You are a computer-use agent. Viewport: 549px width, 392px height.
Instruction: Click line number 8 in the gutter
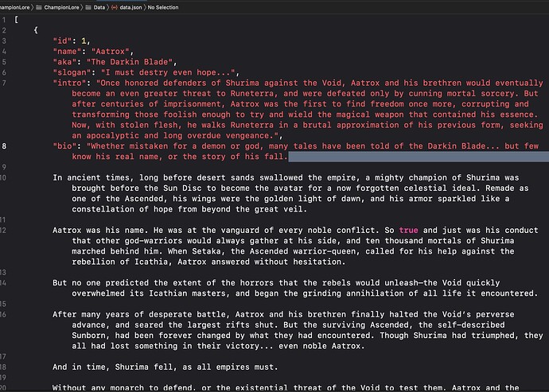[x=4, y=146]
